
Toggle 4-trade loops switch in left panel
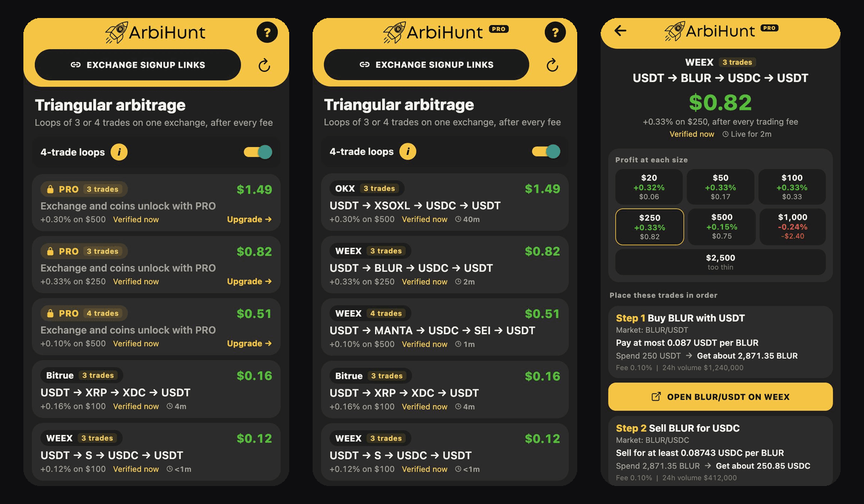point(258,152)
